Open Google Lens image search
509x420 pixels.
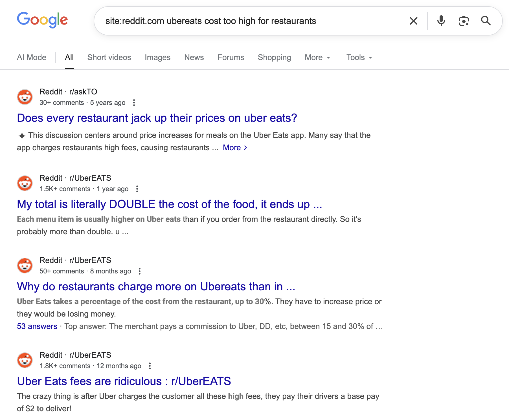coord(464,21)
